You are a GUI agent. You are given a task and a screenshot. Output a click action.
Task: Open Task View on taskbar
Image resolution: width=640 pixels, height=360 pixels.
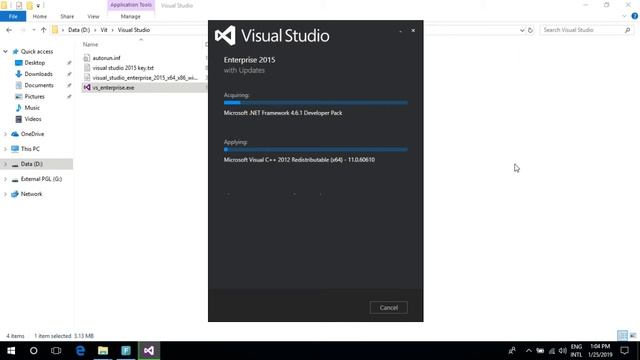pos(56,351)
